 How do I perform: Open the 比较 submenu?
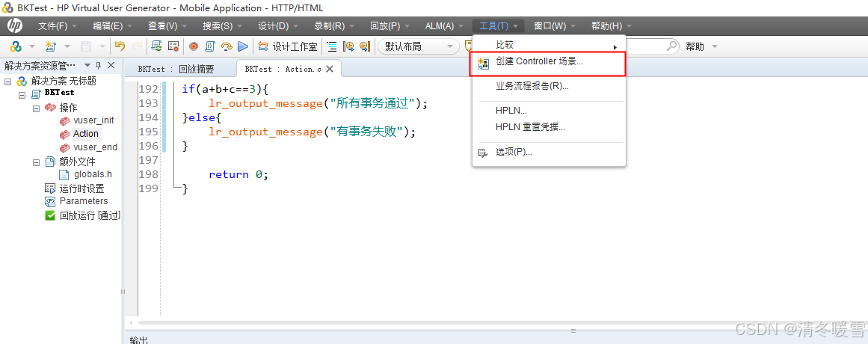pyautogui.click(x=549, y=45)
